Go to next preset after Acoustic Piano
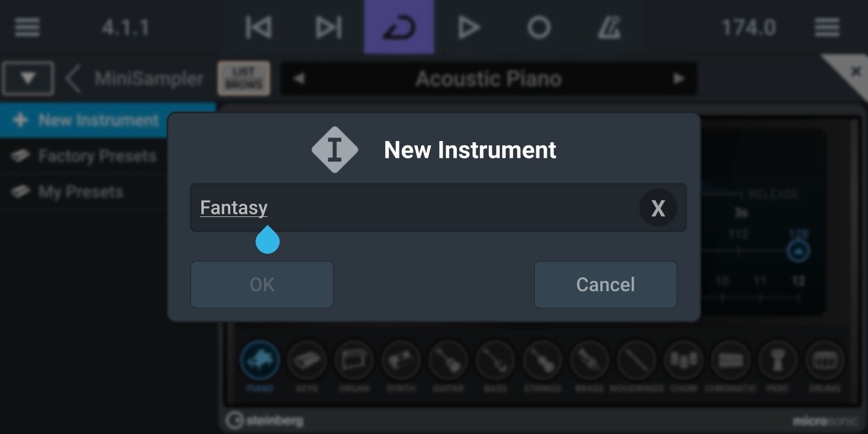The height and width of the screenshot is (434, 868). [x=679, y=78]
